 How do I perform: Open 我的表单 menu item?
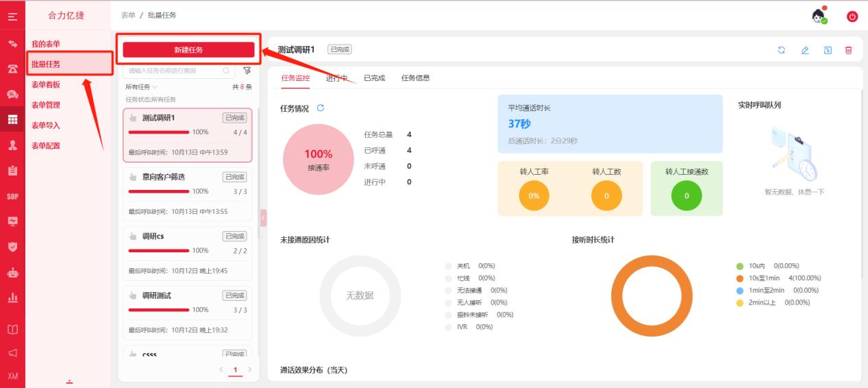click(x=46, y=44)
